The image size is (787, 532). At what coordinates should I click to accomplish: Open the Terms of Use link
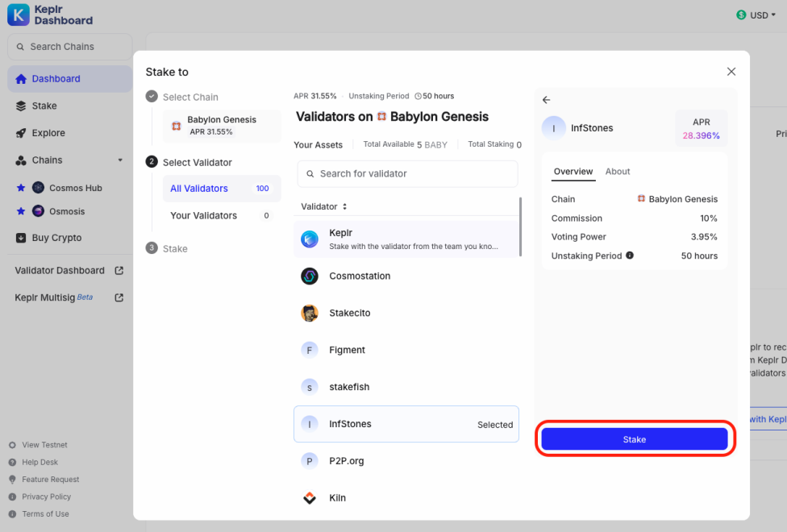(40, 514)
